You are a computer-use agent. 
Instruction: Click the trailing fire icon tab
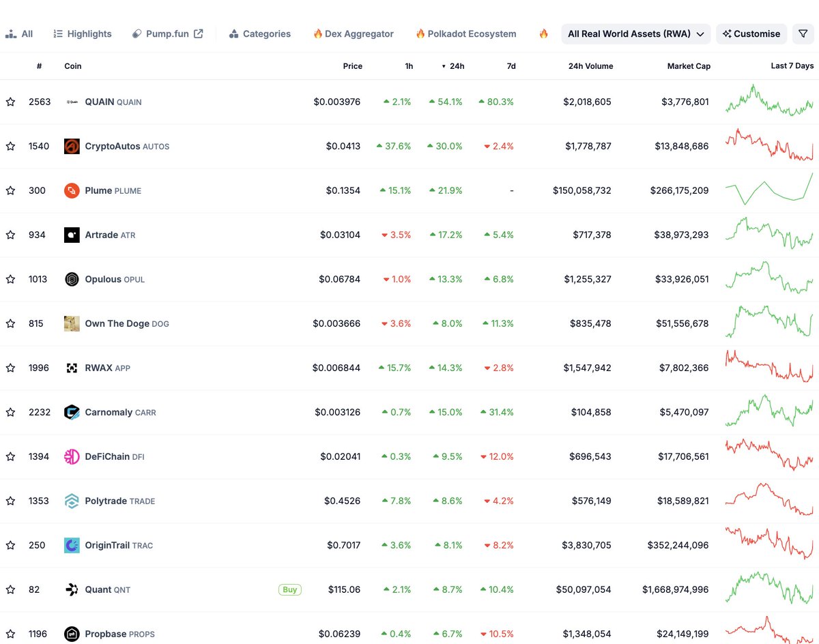point(543,33)
